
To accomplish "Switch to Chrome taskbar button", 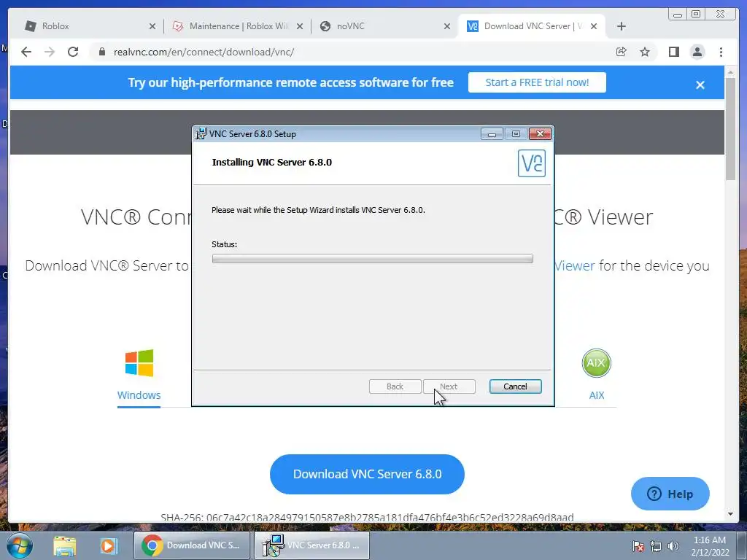I will 192,545.
